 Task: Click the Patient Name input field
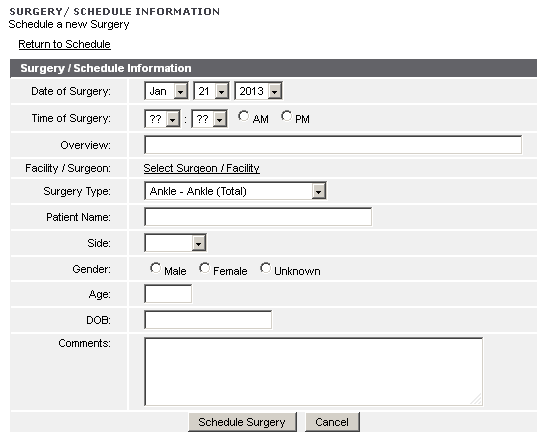pos(258,217)
